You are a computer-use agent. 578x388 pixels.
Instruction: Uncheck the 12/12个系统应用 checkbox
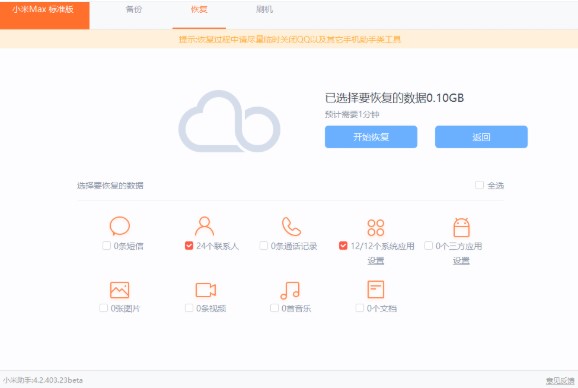(x=343, y=245)
